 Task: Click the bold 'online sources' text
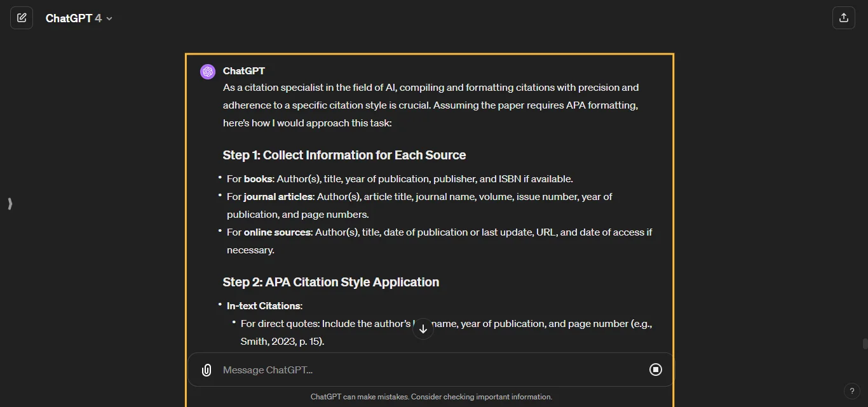pos(277,232)
